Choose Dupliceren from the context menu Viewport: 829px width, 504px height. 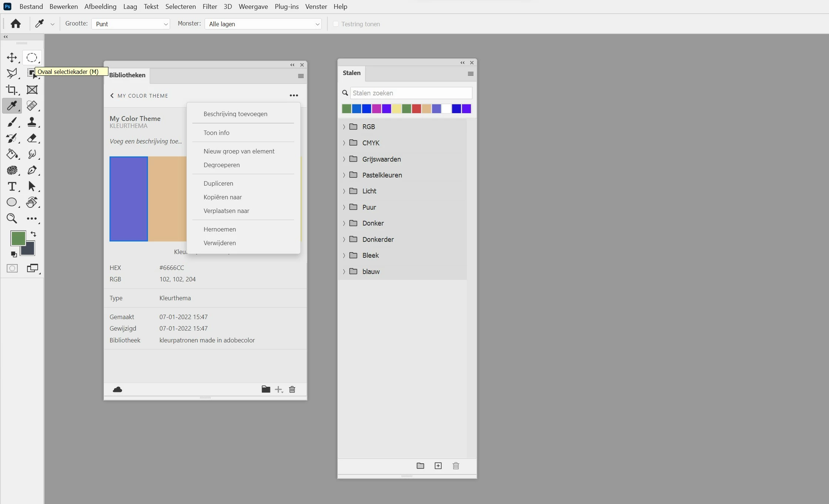click(x=218, y=183)
